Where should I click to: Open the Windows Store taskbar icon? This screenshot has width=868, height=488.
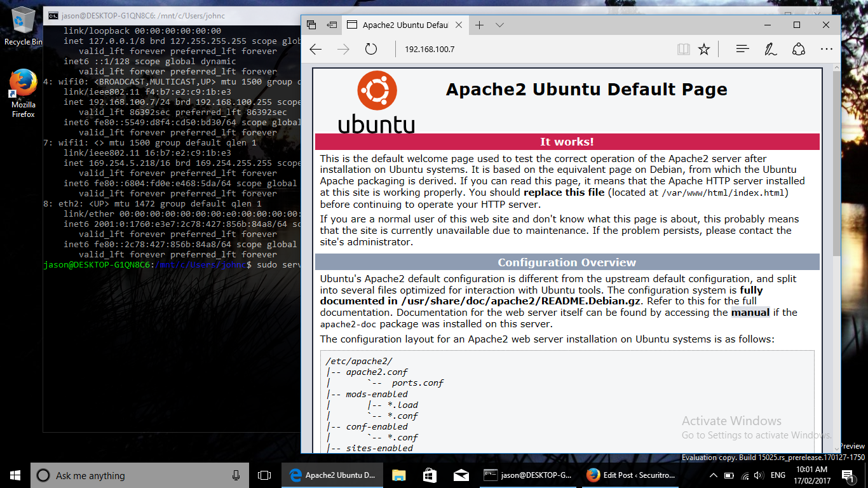tap(430, 475)
